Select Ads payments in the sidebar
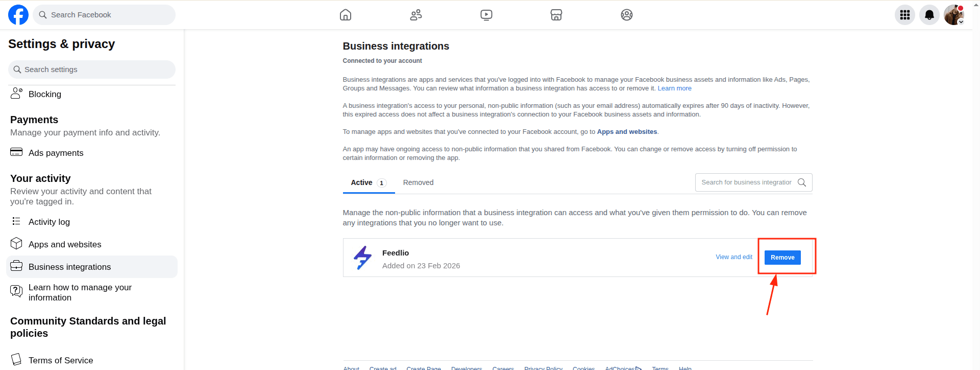The image size is (980, 370). tap(56, 153)
